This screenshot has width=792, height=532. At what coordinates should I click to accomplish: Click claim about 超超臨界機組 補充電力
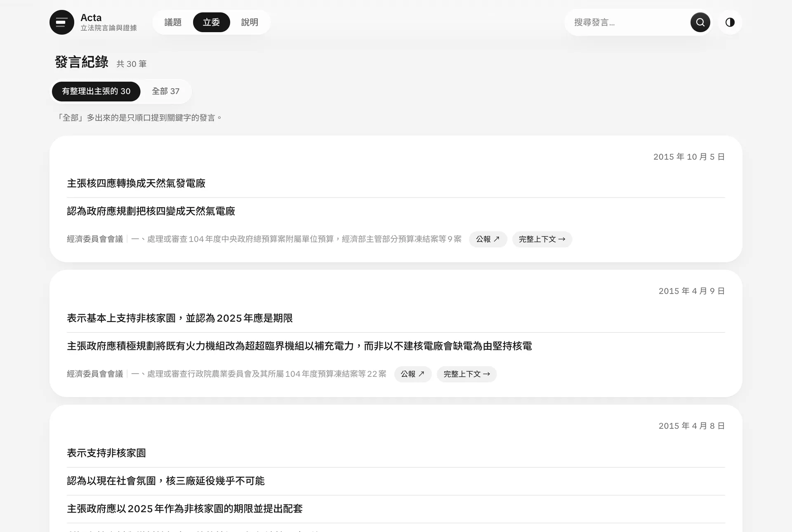pos(299,346)
